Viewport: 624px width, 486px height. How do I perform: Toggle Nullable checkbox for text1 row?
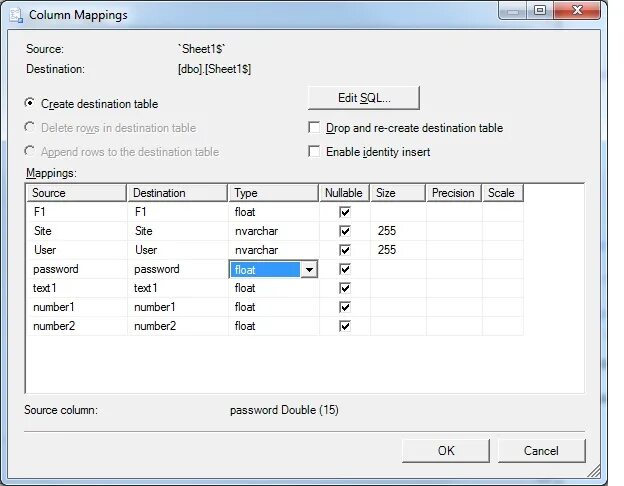[345, 288]
